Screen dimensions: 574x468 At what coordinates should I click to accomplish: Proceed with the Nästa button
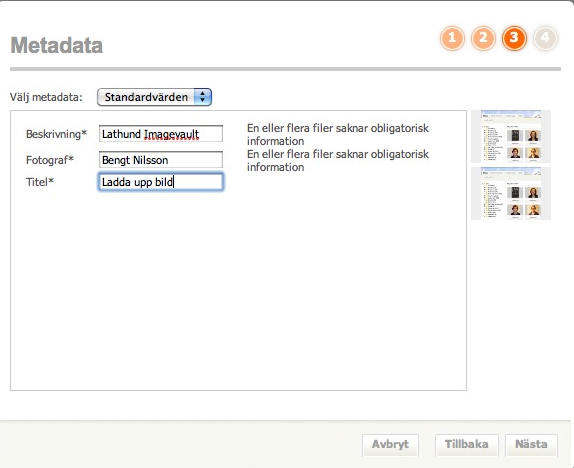coord(531,445)
